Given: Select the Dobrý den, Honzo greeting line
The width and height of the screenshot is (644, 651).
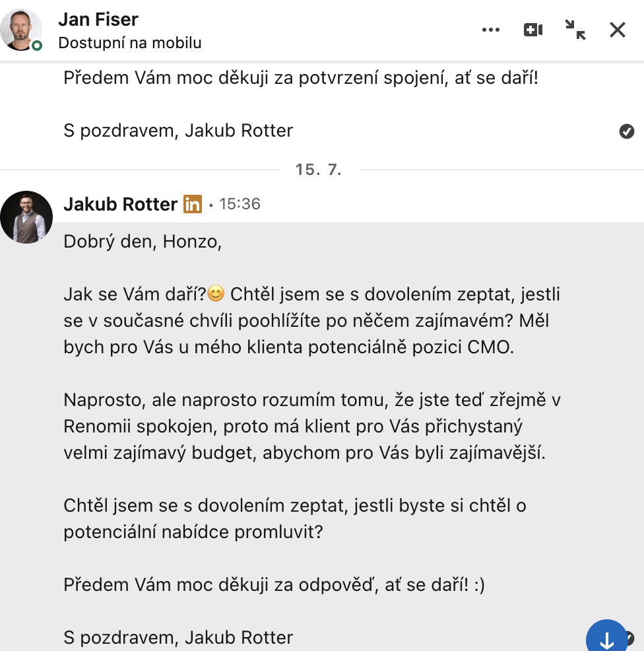Looking at the screenshot, I should point(143,242).
